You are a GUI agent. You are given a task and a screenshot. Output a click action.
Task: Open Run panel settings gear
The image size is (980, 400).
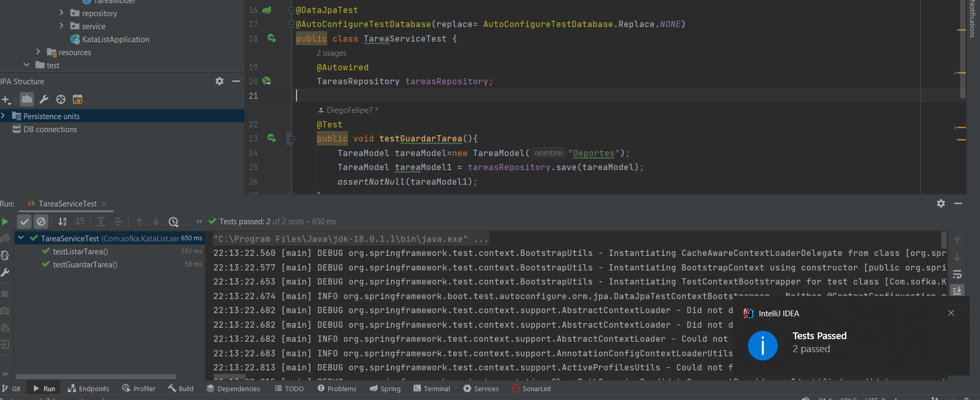pos(941,203)
